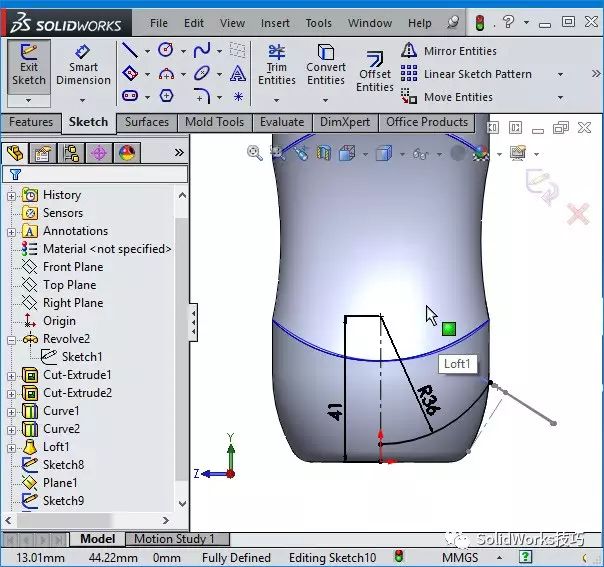Switch to the Surfaces tab
The image size is (604, 567).
pyautogui.click(x=147, y=122)
